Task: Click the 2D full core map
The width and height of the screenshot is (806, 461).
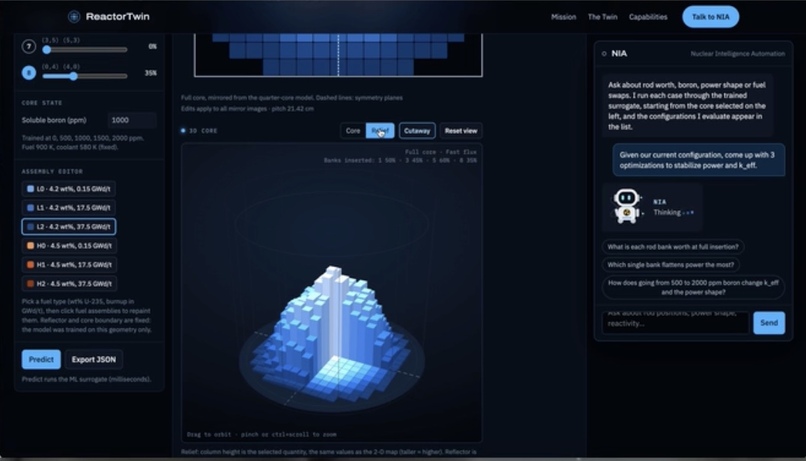Action: click(338, 54)
